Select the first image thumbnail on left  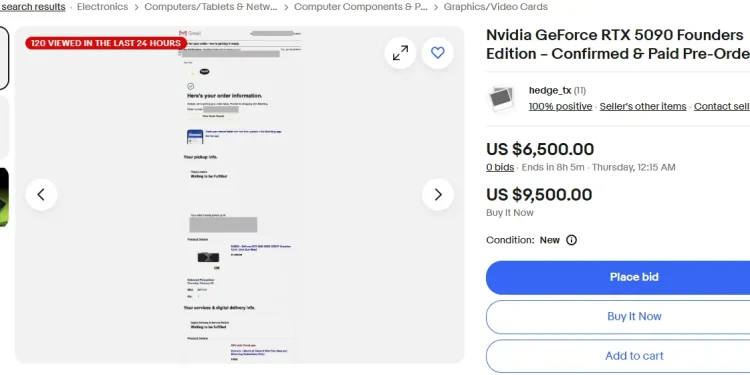point(4,58)
